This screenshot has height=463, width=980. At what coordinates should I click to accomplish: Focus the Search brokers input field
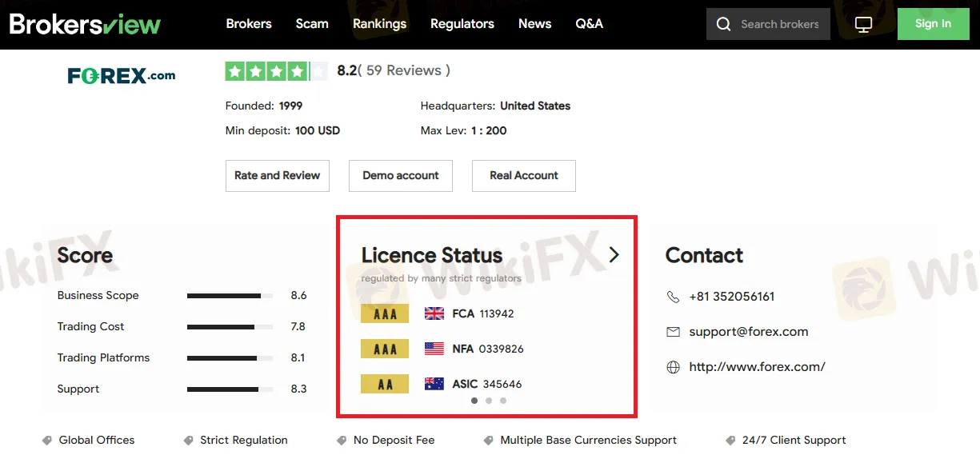point(780,24)
